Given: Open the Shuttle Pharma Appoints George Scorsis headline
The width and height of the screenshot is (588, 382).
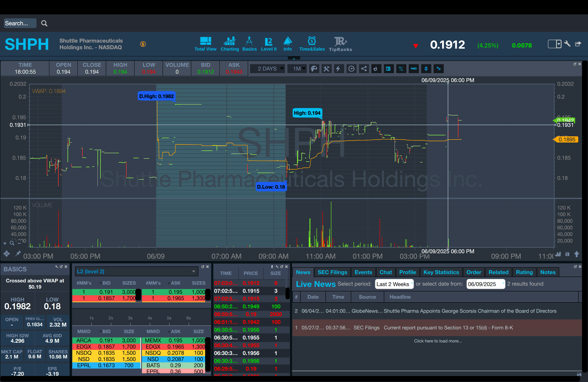Looking at the screenshot, I should point(470,311).
